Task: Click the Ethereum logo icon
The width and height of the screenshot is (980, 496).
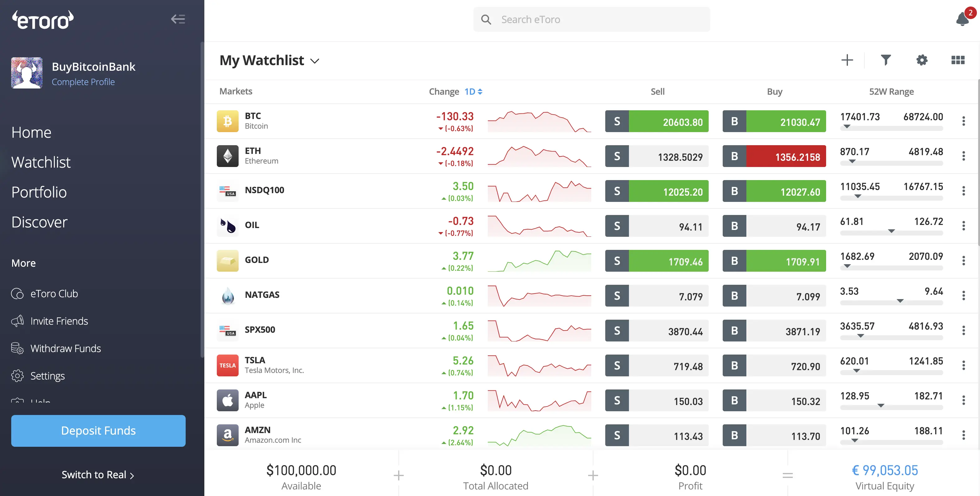Action: (x=227, y=156)
